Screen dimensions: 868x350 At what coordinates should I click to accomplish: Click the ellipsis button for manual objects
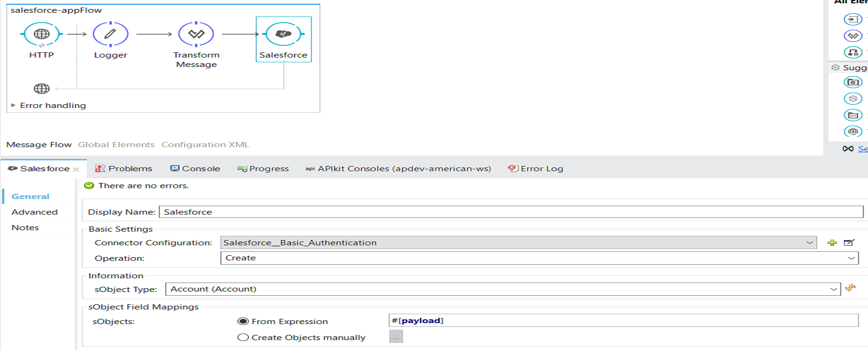[x=396, y=337]
